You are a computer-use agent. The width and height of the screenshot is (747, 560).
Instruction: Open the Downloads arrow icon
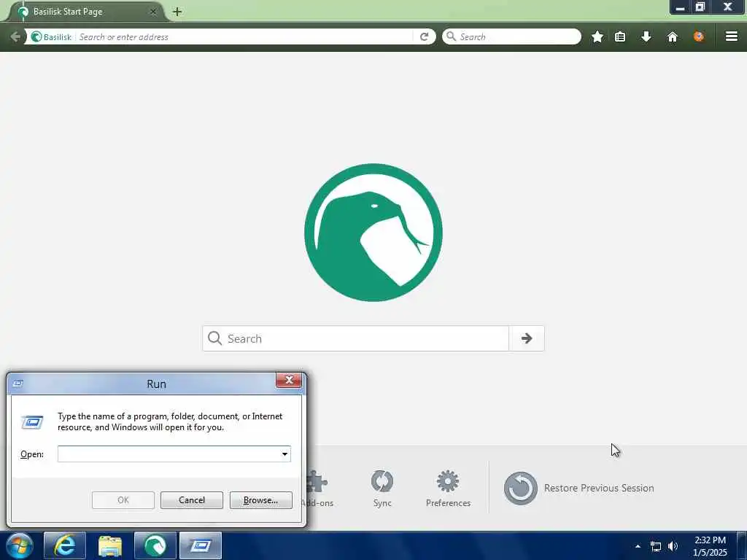[646, 36]
